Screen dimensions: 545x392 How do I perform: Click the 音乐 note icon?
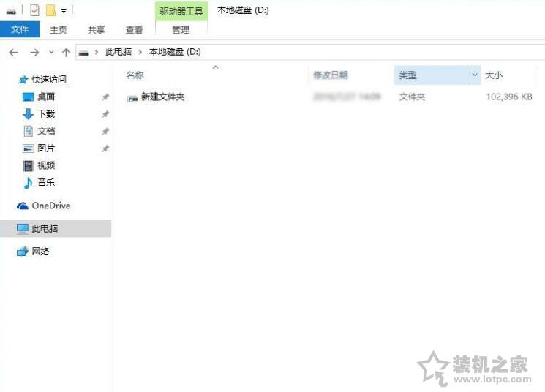click(28, 183)
